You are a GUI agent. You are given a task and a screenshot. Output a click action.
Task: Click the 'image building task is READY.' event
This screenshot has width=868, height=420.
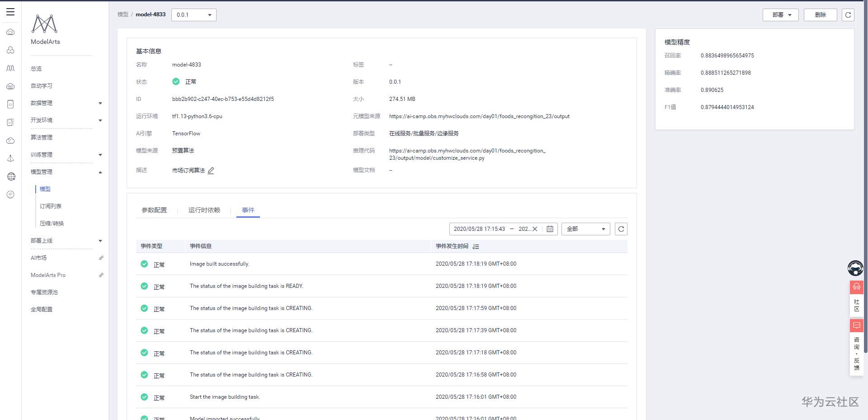(x=246, y=286)
